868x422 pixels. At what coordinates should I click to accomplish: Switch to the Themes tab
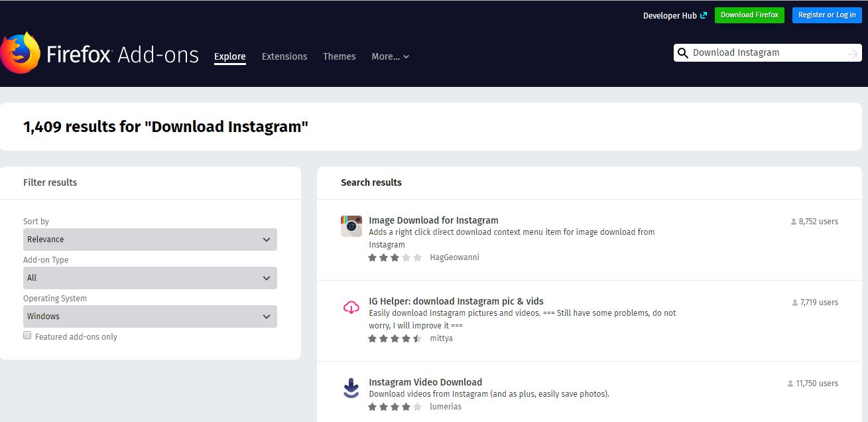coord(340,56)
